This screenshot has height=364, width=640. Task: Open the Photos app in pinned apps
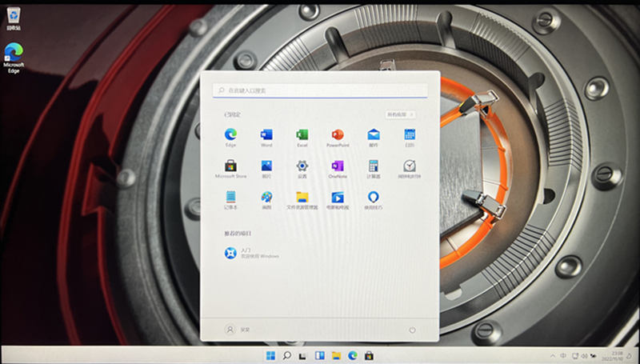point(266,169)
